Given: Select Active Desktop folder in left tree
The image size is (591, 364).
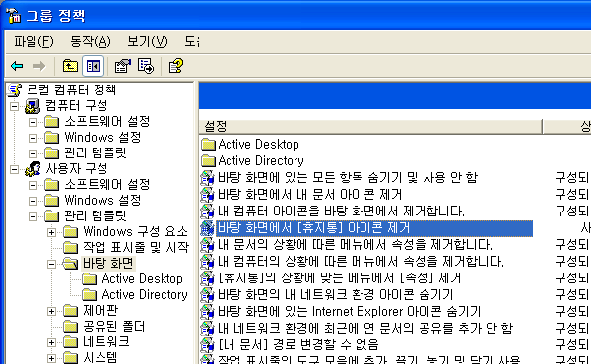Looking at the screenshot, I should [x=142, y=279].
